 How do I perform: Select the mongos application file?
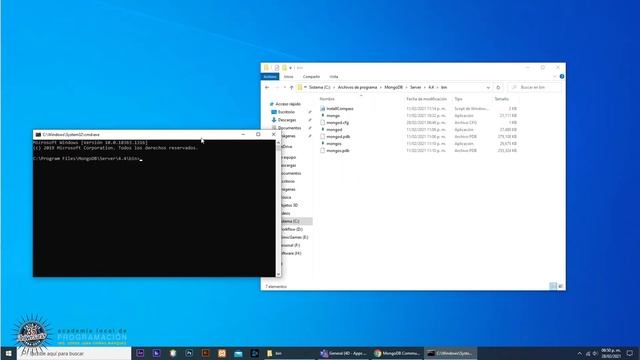(333, 144)
